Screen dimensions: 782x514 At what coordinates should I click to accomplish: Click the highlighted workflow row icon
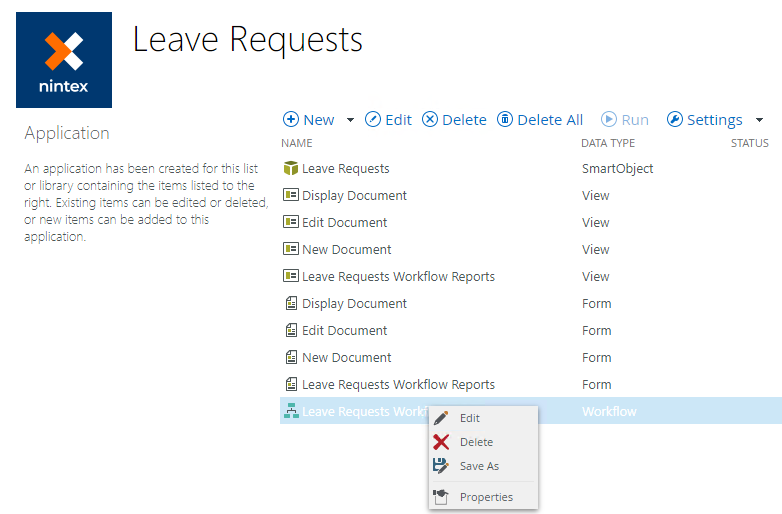291,411
